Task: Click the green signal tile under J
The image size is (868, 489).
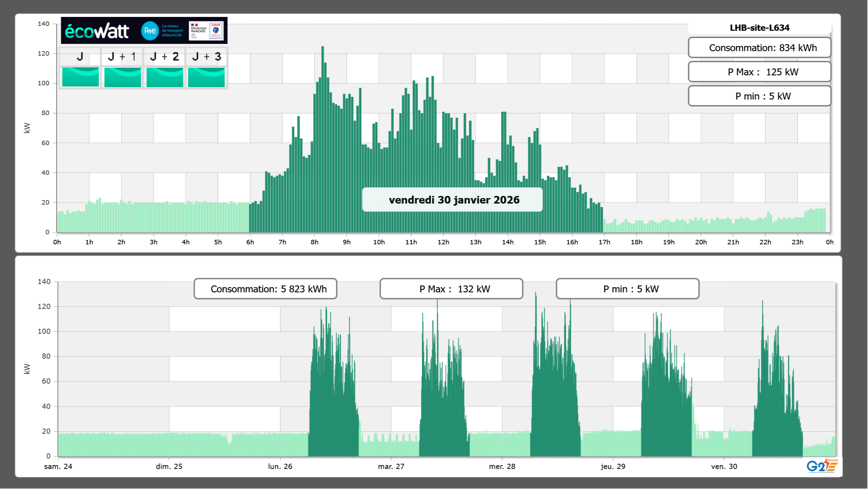Action: [x=80, y=77]
